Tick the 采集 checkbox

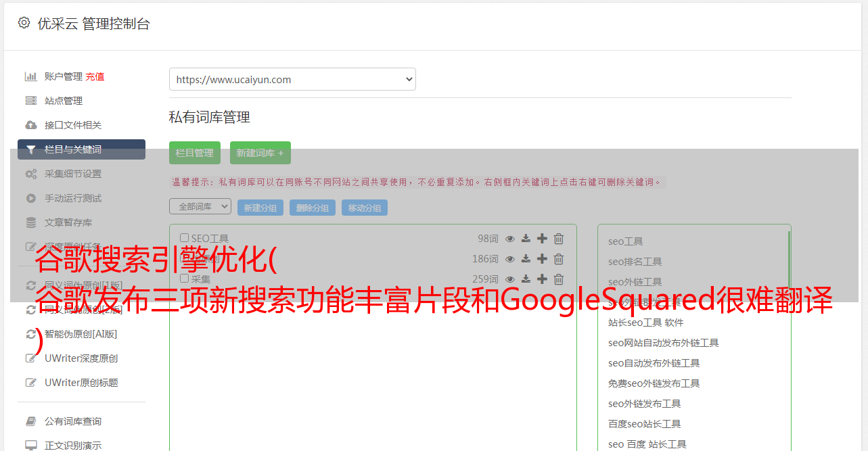click(184, 279)
